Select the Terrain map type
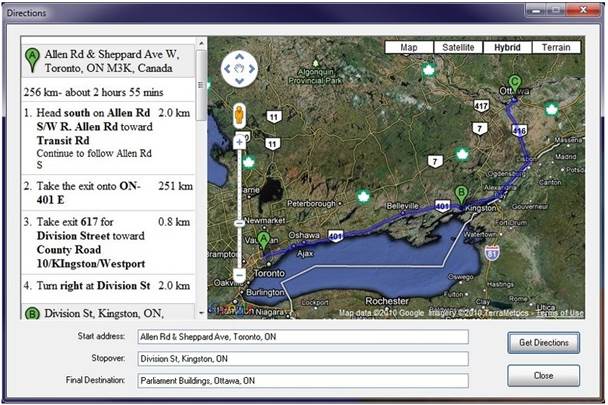608x405 pixels. 555,47
